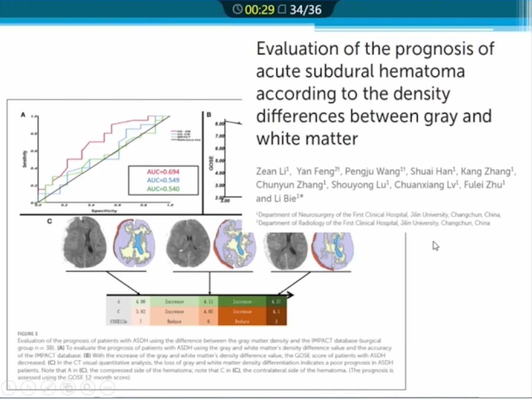This screenshot has height=399, width=532.
Task: Click the clock timer icon
Action: (237, 9)
